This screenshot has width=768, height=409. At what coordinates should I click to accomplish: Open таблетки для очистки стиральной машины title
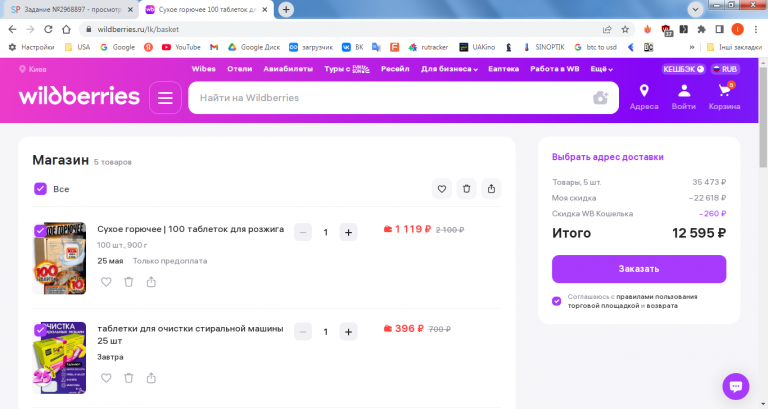tap(190, 335)
